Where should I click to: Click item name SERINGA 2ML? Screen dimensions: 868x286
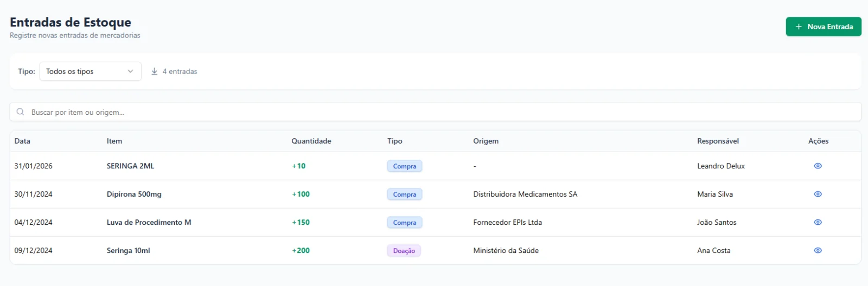point(131,166)
